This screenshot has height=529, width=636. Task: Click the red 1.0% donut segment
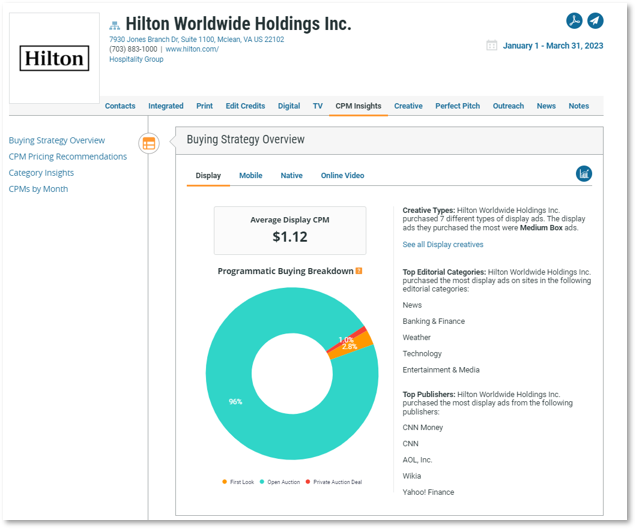click(346, 340)
